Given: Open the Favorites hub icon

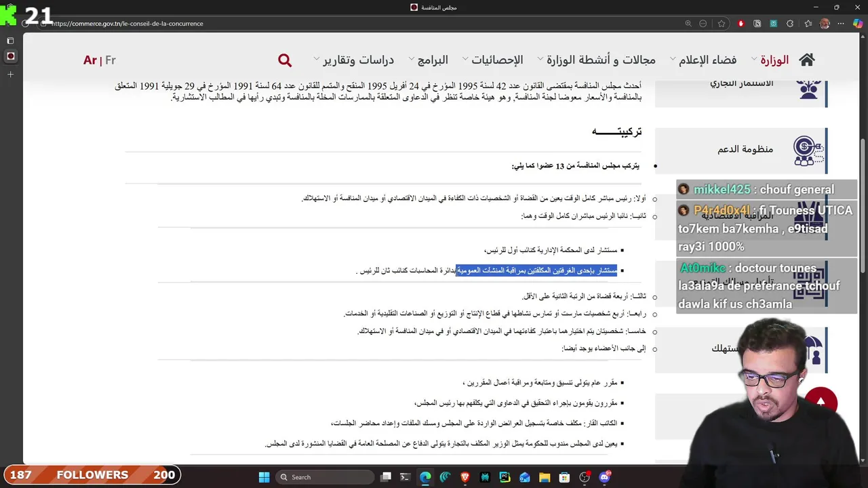Looking at the screenshot, I should pyautogui.click(x=808, y=23).
